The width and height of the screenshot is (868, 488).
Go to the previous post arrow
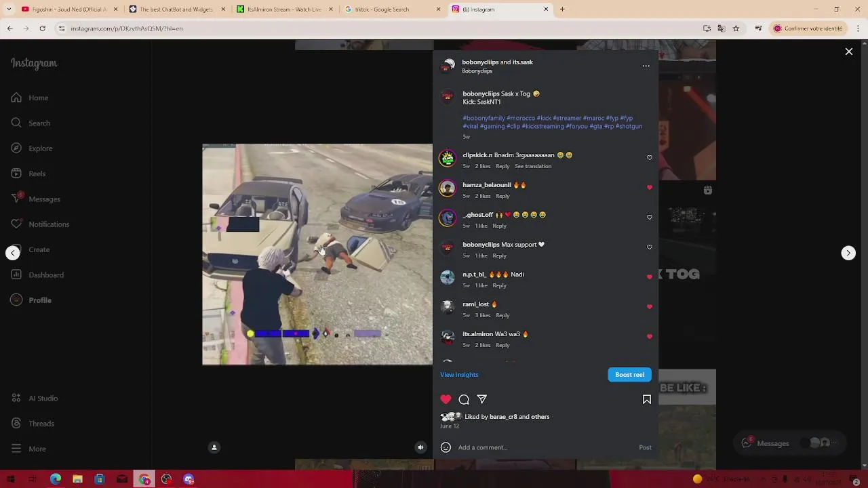[x=13, y=253]
